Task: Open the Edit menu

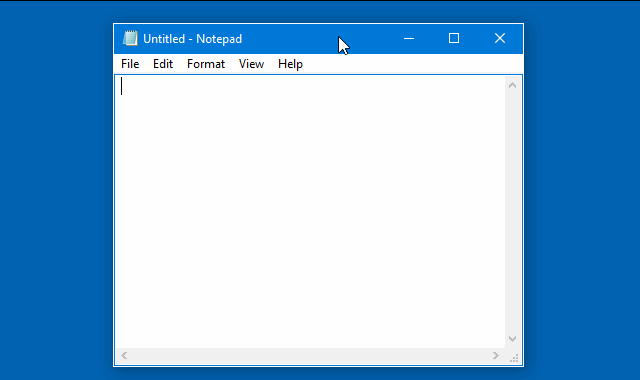Action: 163,64
